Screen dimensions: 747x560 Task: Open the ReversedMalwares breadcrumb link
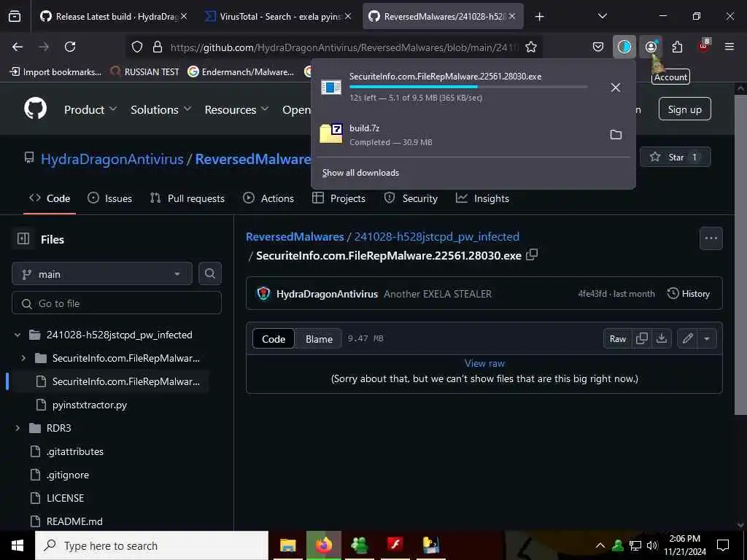pyautogui.click(x=295, y=237)
